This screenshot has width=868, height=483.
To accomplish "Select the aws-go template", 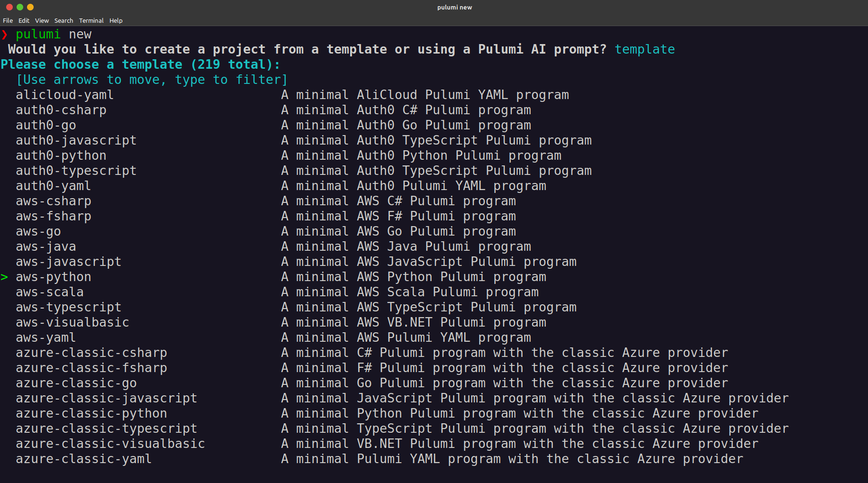I will click(x=38, y=231).
